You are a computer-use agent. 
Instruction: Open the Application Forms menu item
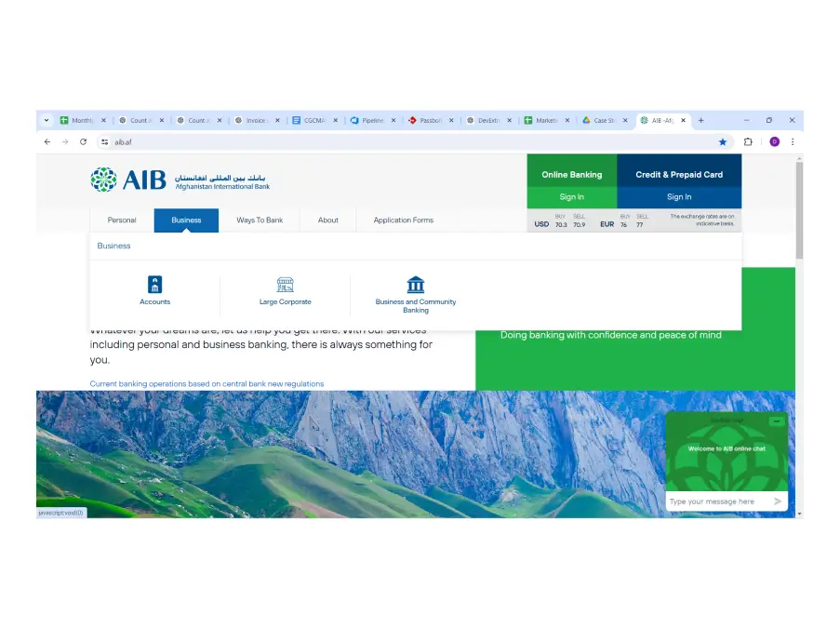tap(403, 220)
